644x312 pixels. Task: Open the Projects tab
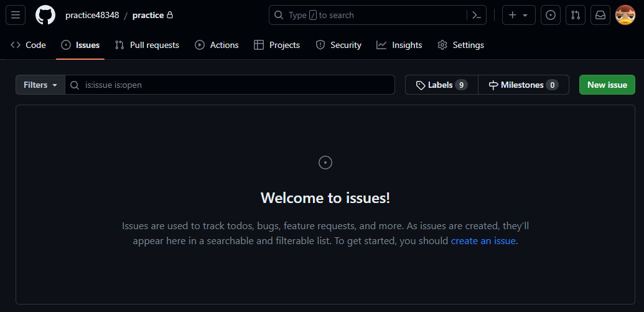(x=277, y=45)
